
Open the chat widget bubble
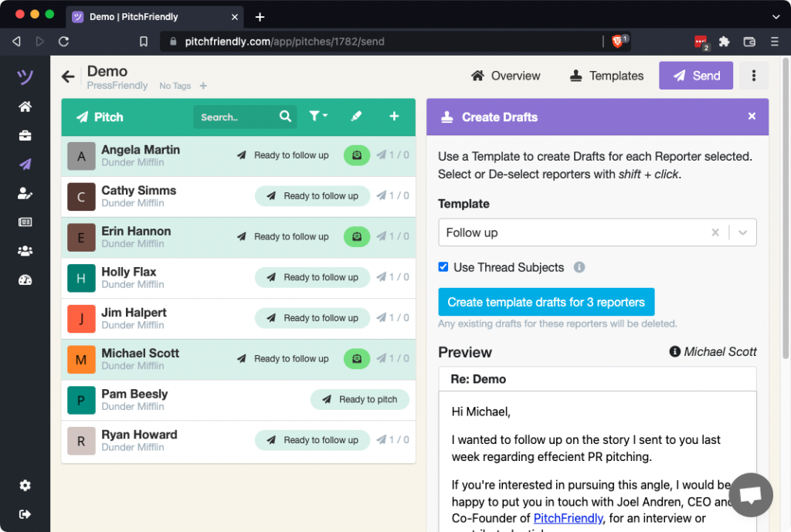751,495
